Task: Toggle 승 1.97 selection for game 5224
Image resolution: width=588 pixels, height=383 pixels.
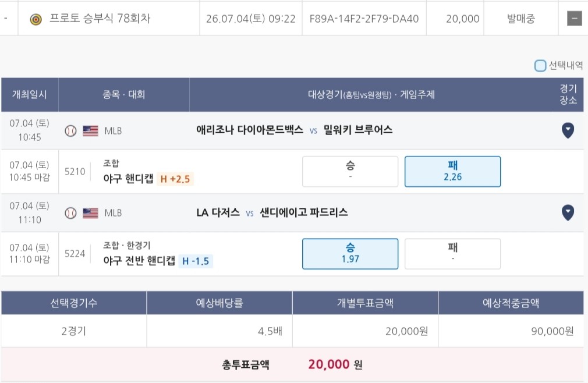Action: [350, 254]
